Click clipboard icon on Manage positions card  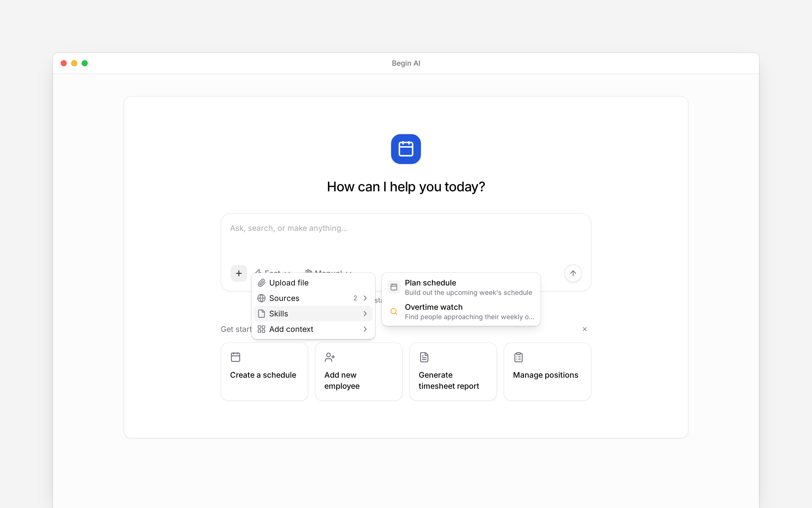(x=519, y=357)
